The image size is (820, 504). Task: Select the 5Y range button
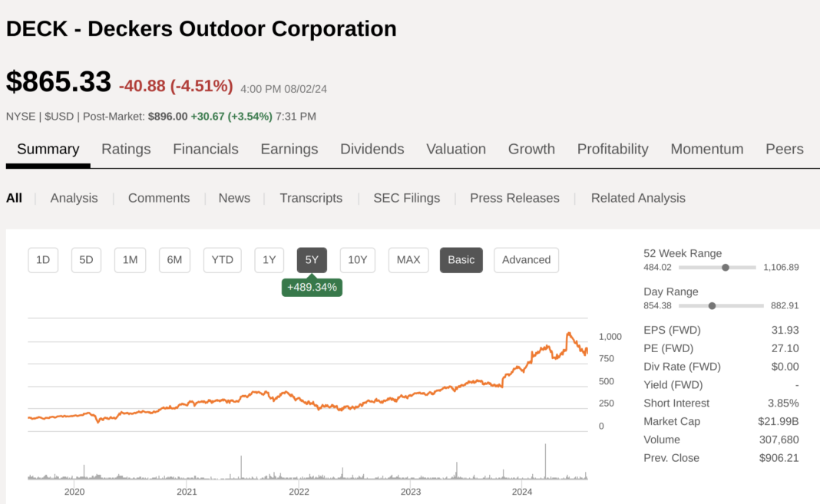click(x=312, y=260)
